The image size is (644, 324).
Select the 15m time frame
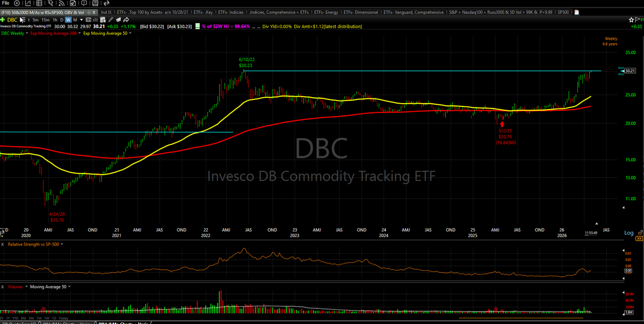pyautogui.click(x=46, y=20)
